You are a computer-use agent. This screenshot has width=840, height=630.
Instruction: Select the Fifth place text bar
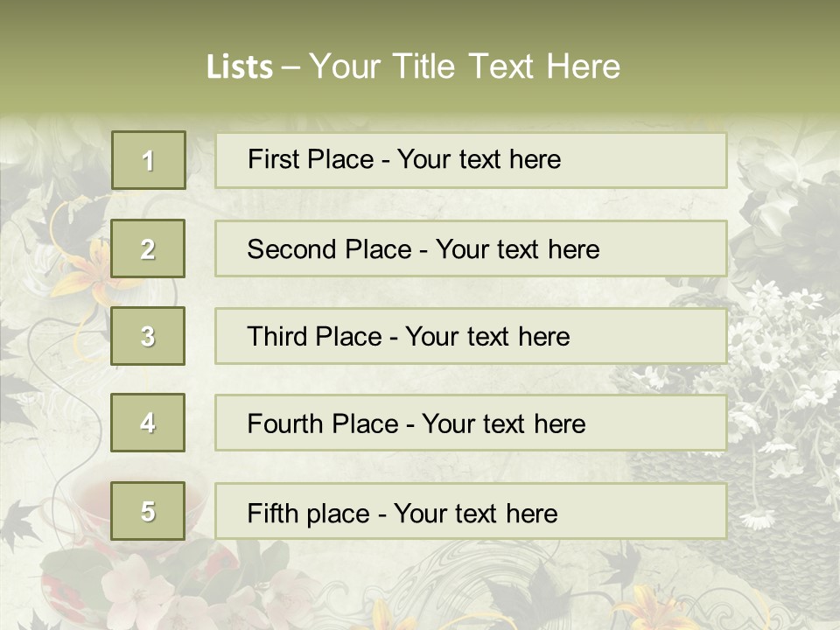[x=471, y=511]
